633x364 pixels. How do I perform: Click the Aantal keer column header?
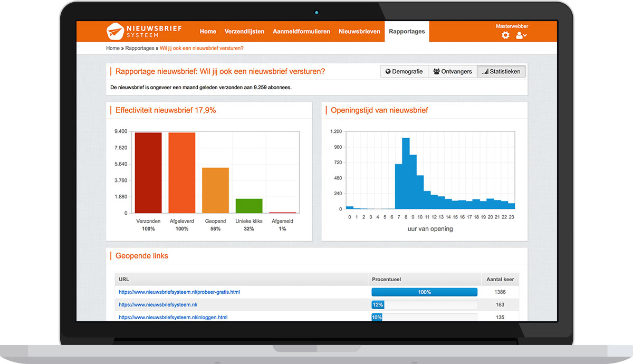pos(500,279)
